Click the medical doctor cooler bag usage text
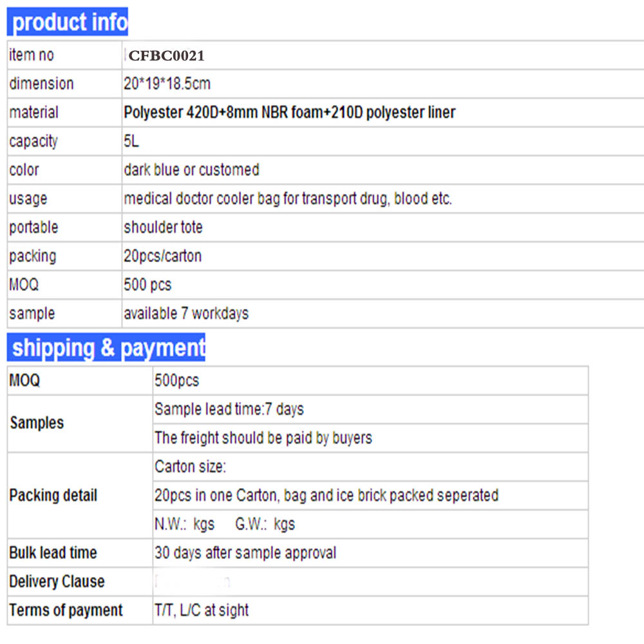 click(288, 199)
